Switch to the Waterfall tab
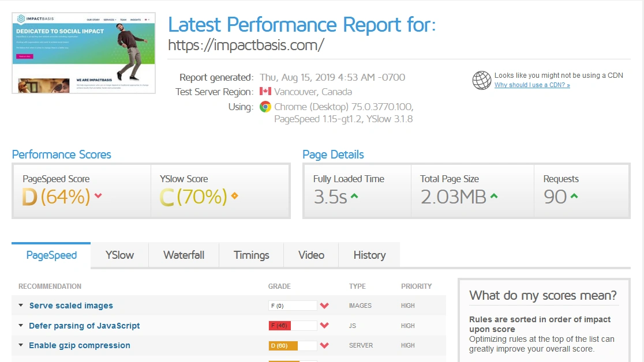The image size is (644, 362). (x=184, y=255)
